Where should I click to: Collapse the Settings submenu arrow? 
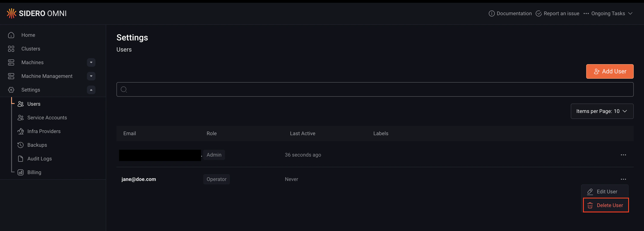[x=91, y=90]
